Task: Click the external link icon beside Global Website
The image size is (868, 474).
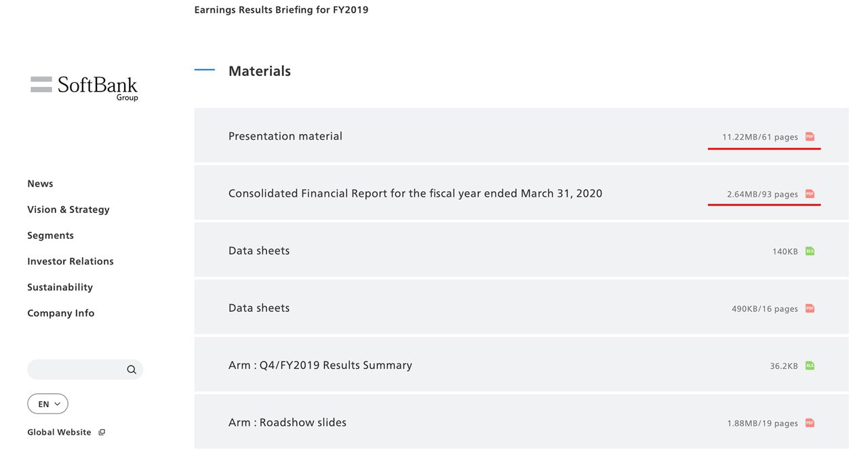Action: pyautogui.click(x=102, y=432)
